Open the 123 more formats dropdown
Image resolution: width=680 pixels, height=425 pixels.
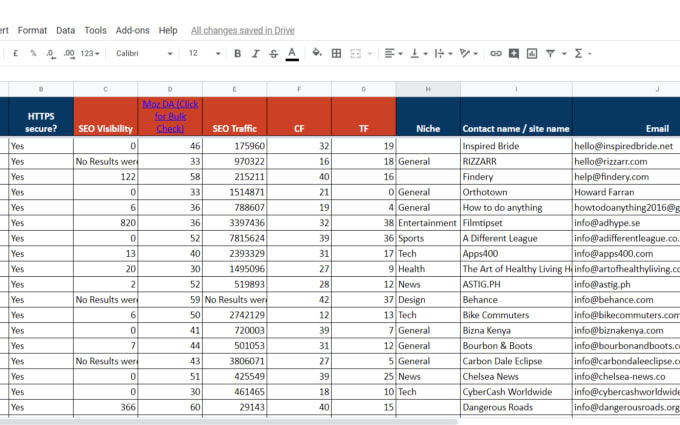click(x=90, y=53)
